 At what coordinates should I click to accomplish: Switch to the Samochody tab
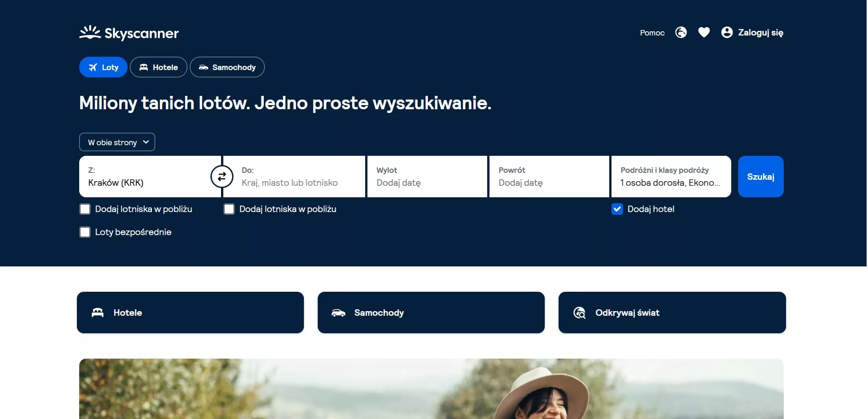pyautogui.click(x=227, y=67)
